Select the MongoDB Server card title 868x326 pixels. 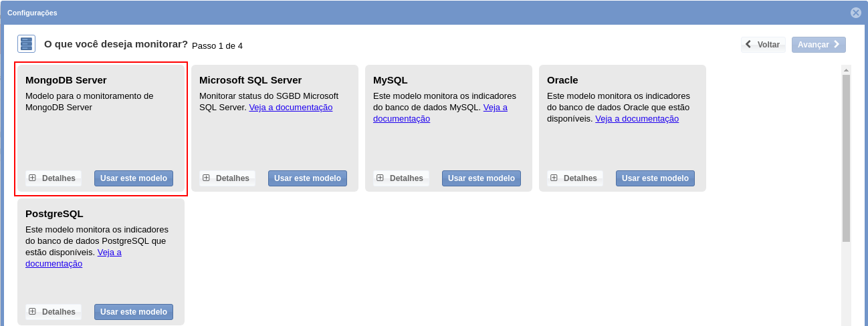coord(66,80)
